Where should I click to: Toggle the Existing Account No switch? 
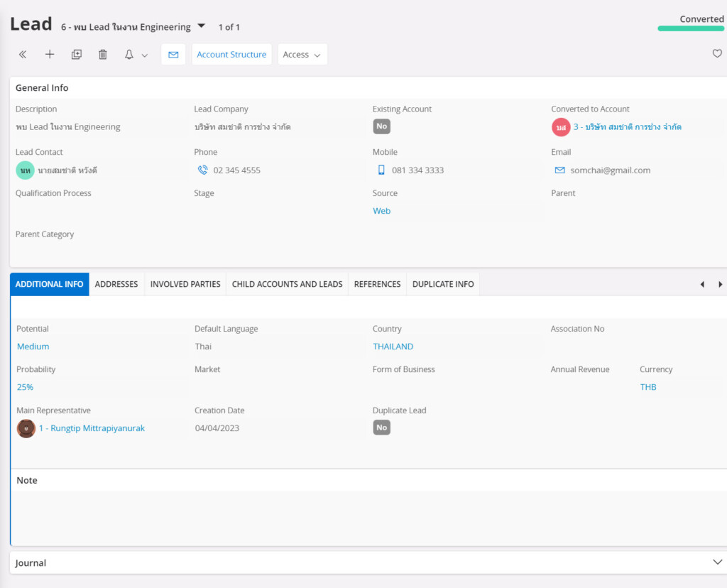pos(382,126)
